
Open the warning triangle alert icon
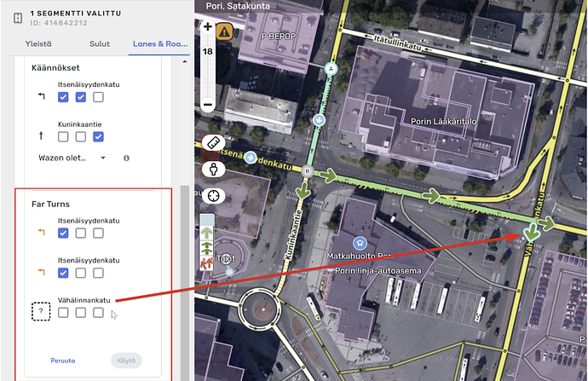pyautogui.click(x=224, y=32)
